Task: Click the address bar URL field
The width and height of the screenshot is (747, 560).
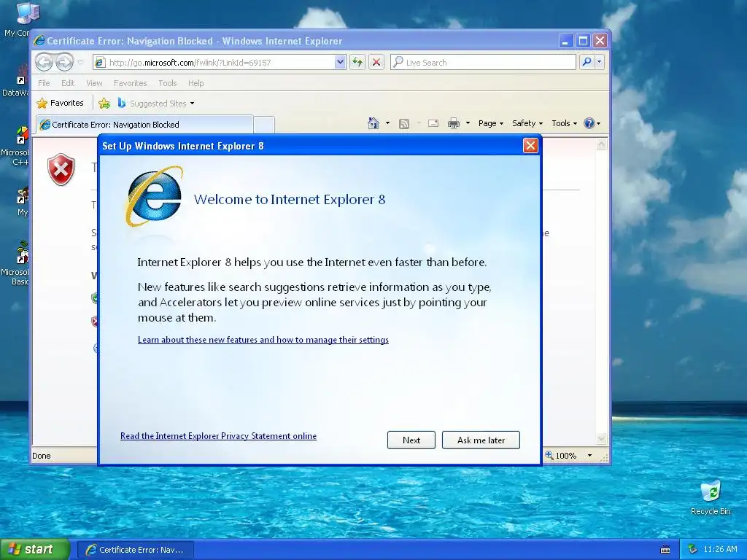Action: click(x=214, y=63)
